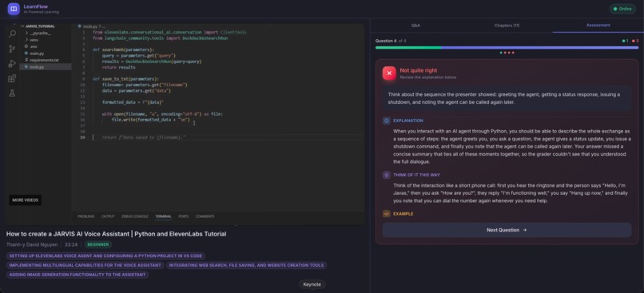Switch to the Assessment tab

click(598, 26)
